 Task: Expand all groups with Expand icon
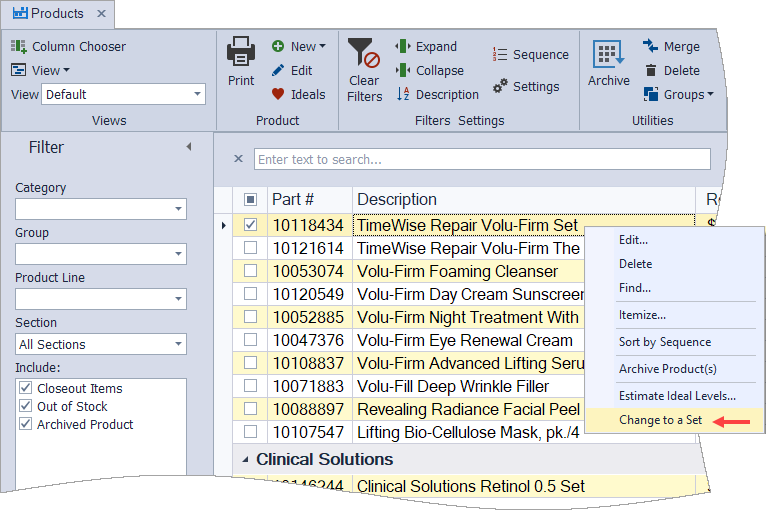pyautogui.click(x=403, y=46)
